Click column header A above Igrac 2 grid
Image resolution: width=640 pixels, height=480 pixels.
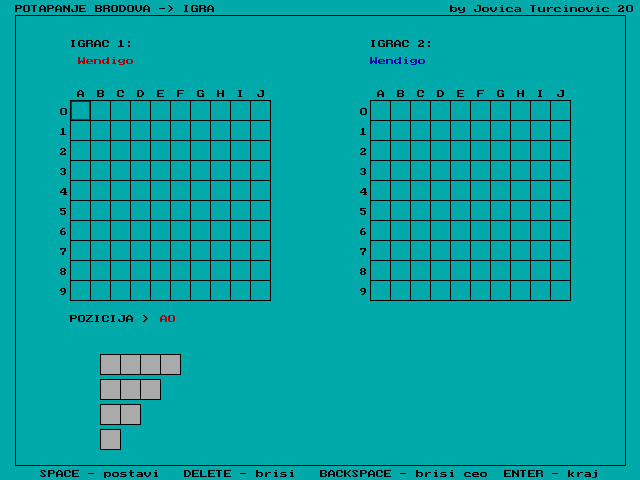coord(380,94)
